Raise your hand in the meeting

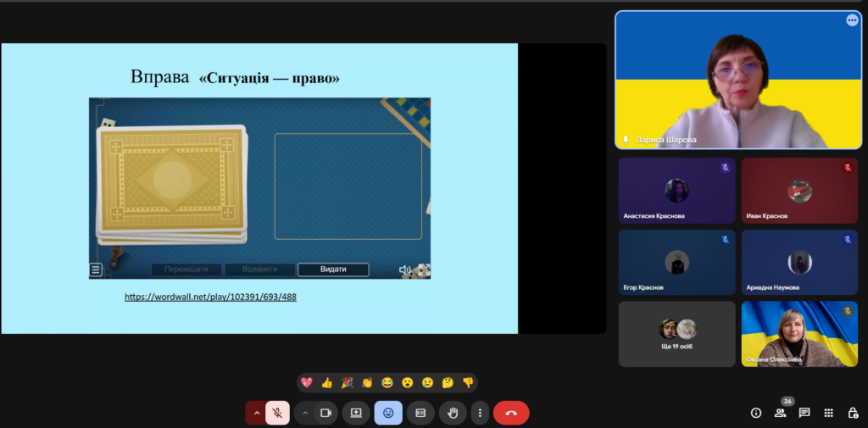(x=453, y=413)
